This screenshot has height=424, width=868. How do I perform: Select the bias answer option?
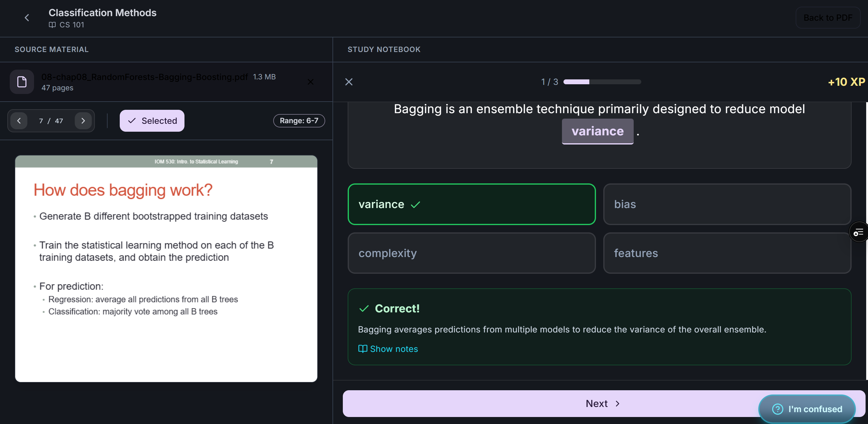point(727,204)
